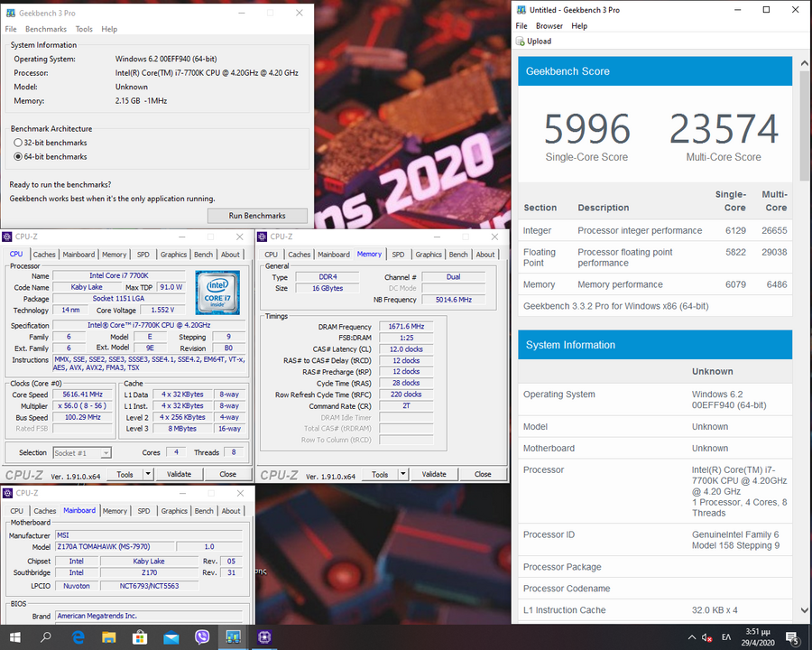The height and width of the screenshot is (650, 812).
Task: Click the Geekbench 3 Pro title bar icon
Action: tap(10, 13)
